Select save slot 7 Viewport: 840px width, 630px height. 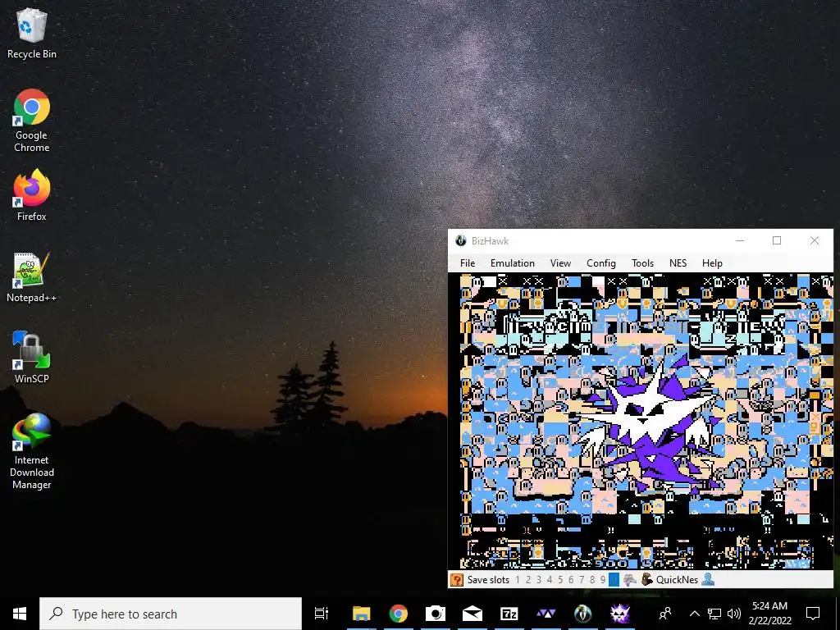pos(582,580)
